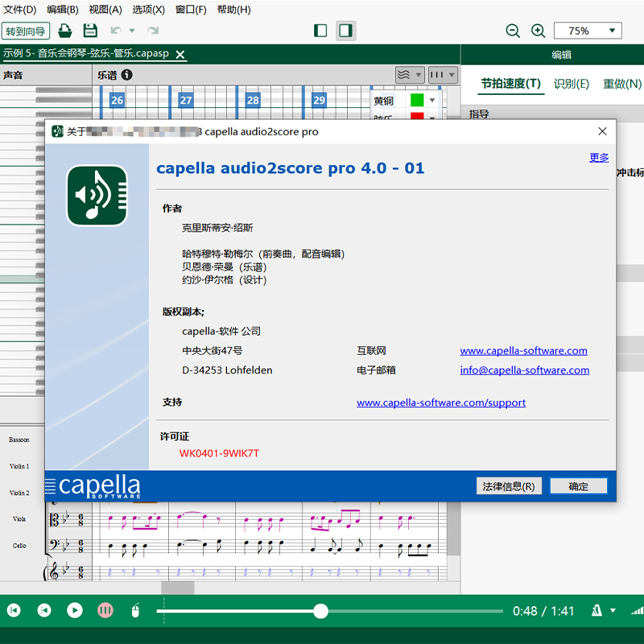Open the bar lines view dropdown
The image size is (644, 644).
(x=443, y=75)
